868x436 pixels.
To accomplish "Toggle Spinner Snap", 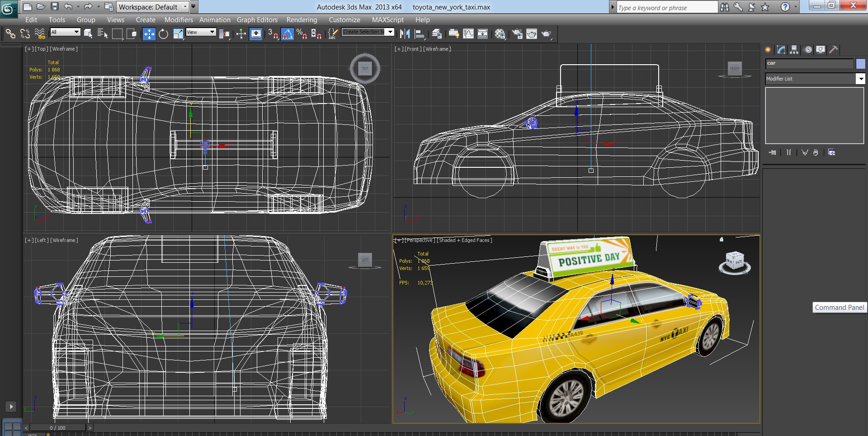I will [x=316, y=34].
